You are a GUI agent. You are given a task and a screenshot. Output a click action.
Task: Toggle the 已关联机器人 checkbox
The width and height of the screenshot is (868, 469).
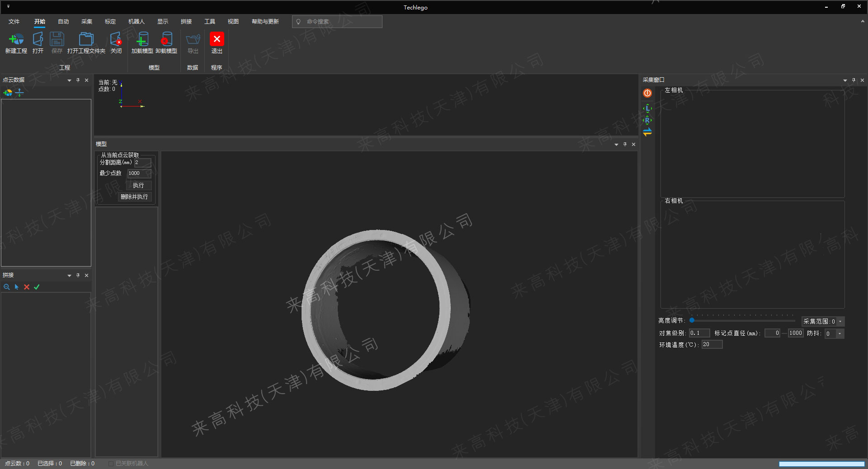[111, 464]
